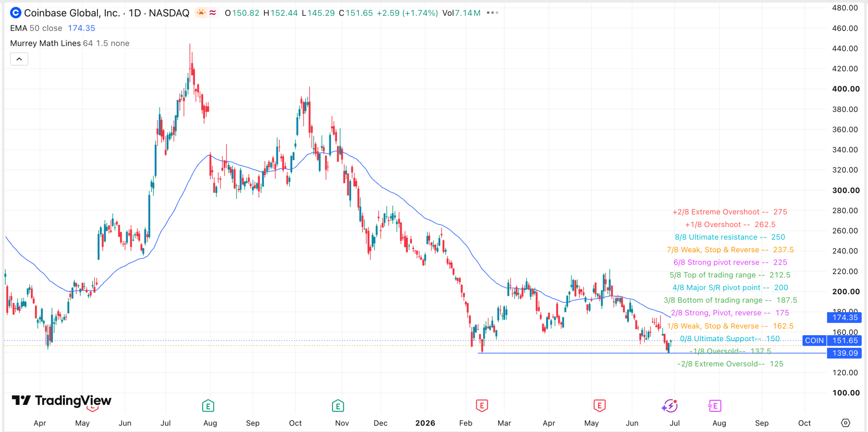Select the Murrey Math Lines indicator label
Viewport: 868px width, 432px height.
[70, 43]
